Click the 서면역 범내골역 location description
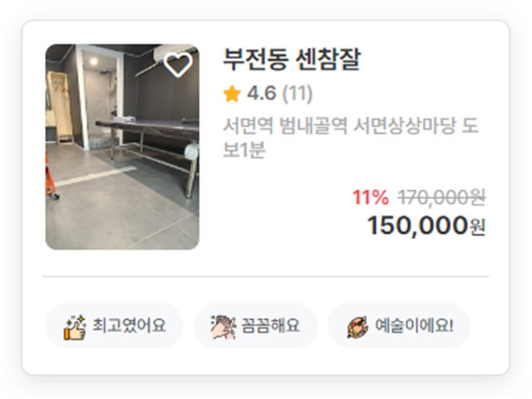The height and width of the screenshot is (399, 532). click(351, 137)
